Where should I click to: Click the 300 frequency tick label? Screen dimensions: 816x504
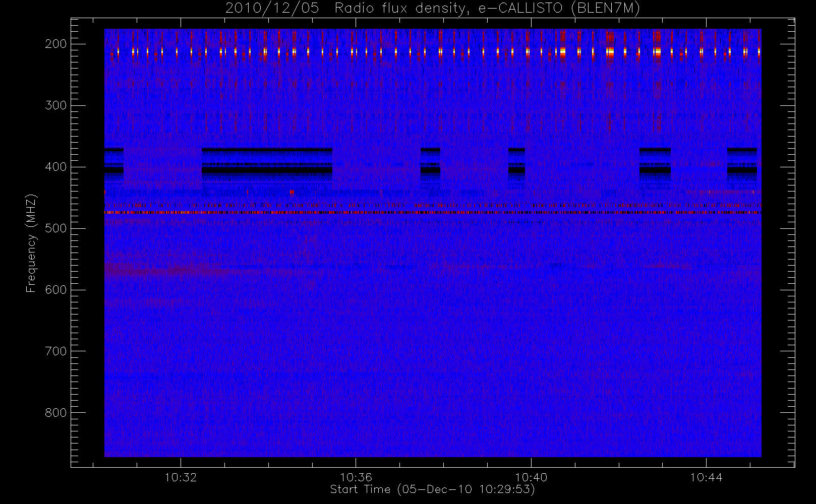click(56, 105)
